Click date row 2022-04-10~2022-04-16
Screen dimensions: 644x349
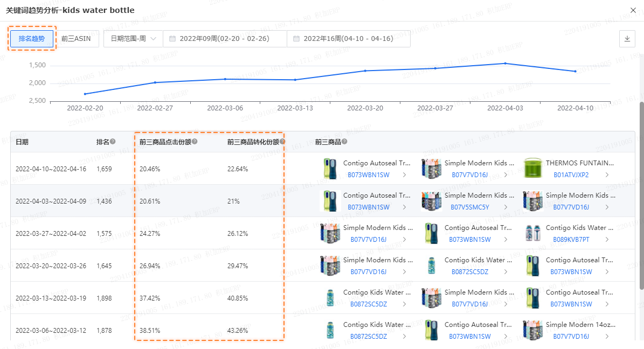pyautogui.click(x=51, y=169)
